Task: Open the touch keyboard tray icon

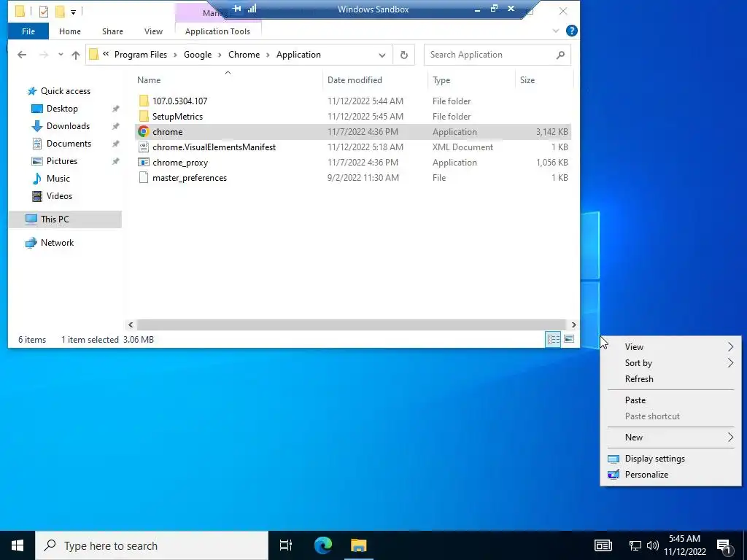Action: pyautogui.click(x=603, y=545)
